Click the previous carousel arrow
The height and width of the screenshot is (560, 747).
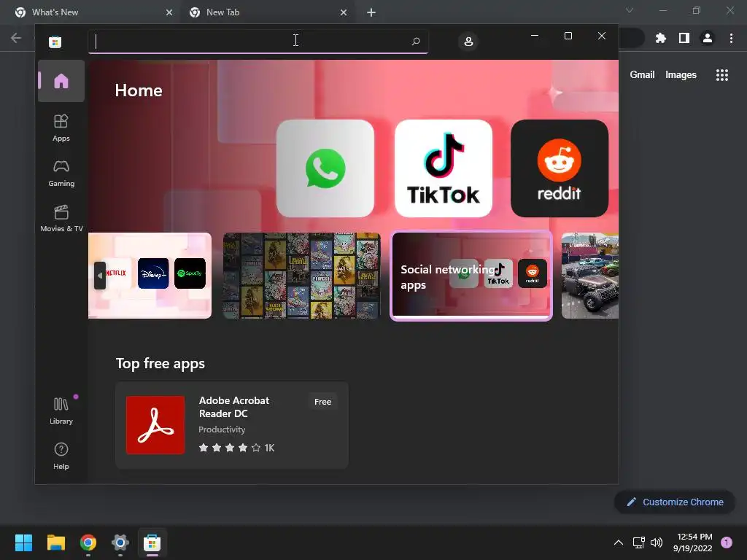[x=99, y=275]
